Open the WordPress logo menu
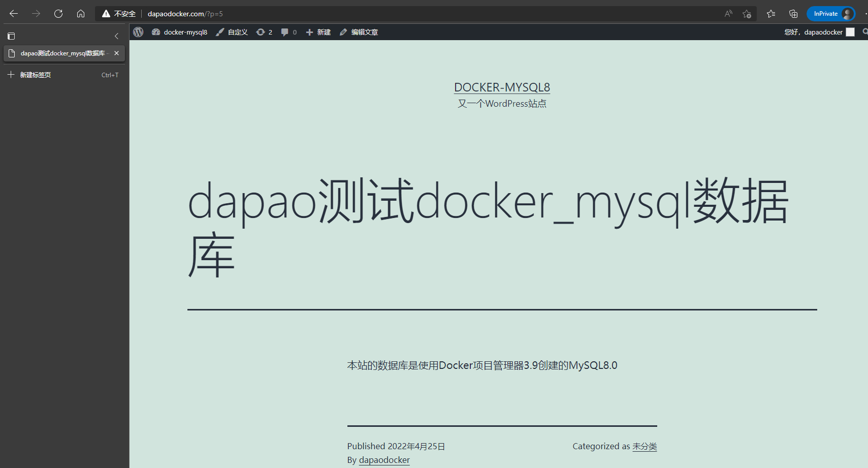 pyautogui.click(x=138, y=32)
